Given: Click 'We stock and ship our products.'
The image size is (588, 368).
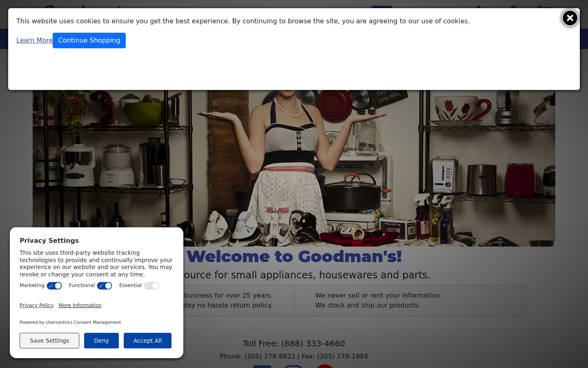Looking at the screenshot, I should 367,305.
